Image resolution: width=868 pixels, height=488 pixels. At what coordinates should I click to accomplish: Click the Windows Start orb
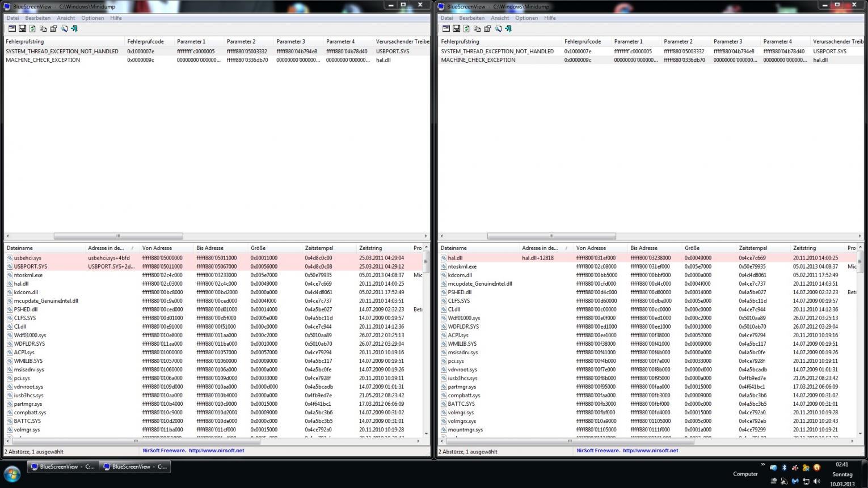tap(12, 474)
